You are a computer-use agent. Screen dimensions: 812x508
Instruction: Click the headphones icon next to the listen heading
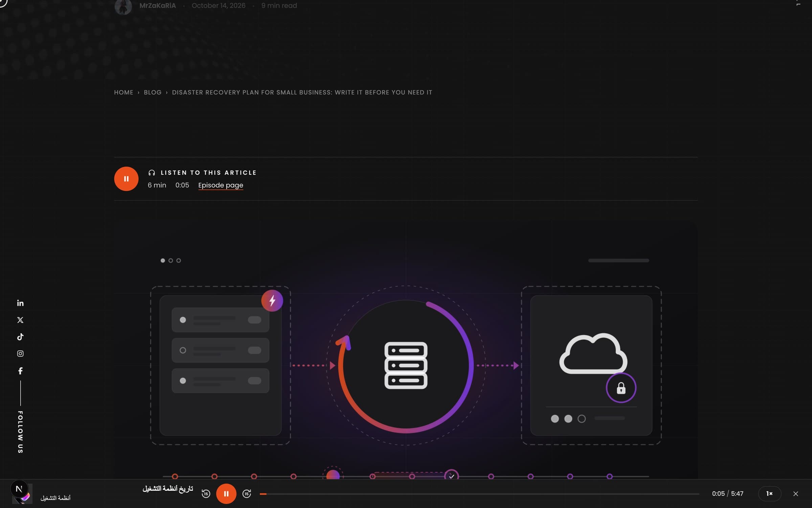152,173
